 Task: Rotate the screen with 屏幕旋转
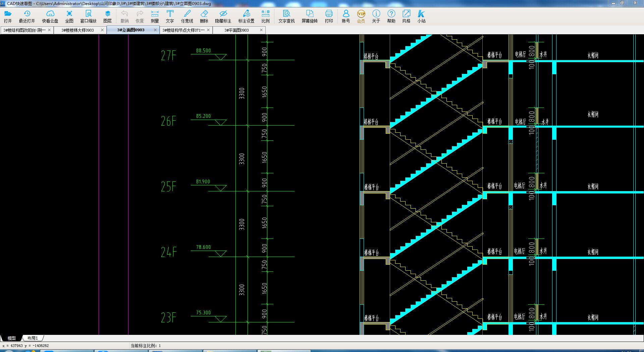click(310, 16)
